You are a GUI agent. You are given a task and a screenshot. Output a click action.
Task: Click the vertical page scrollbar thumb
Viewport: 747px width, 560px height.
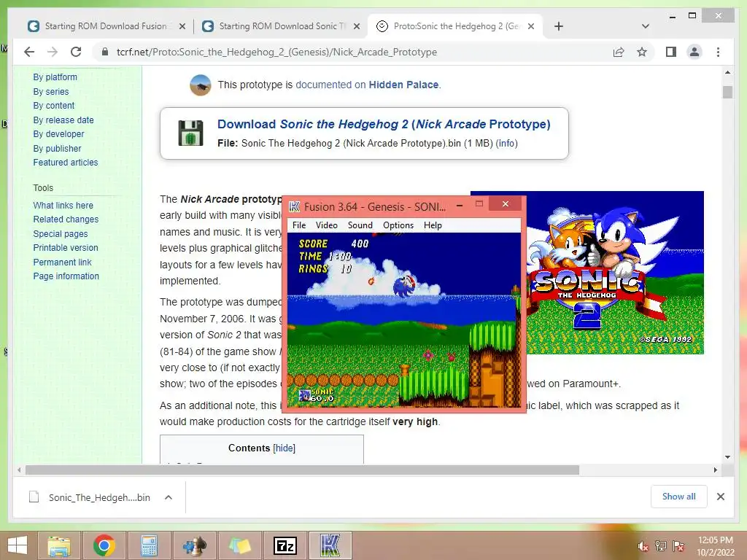[x=727, y=92]
